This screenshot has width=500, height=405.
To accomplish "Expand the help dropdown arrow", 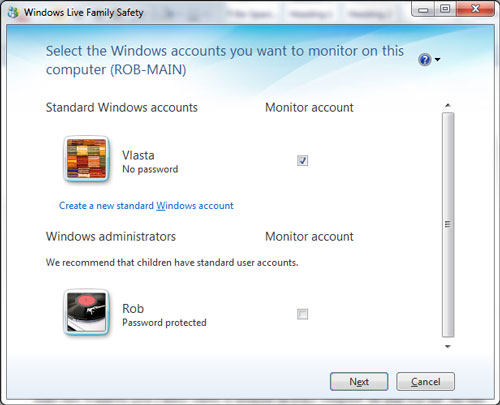I will click(x=437, y=60).
